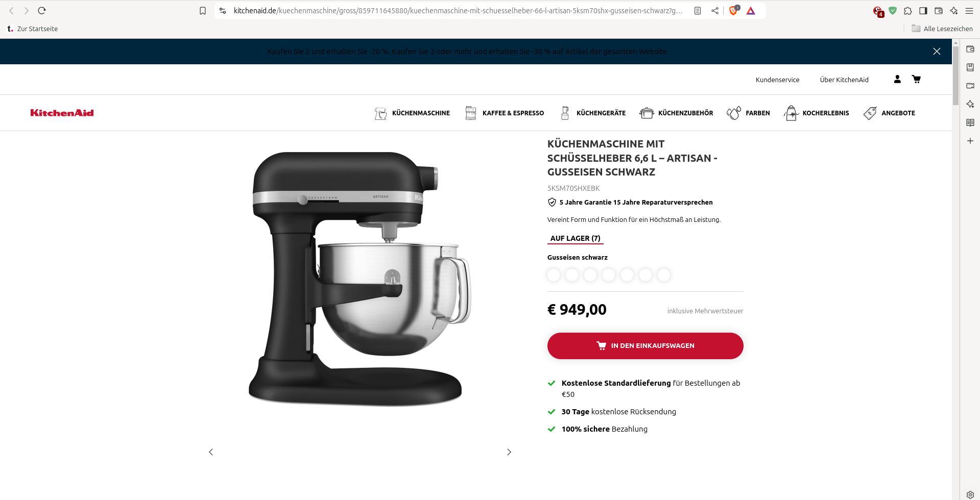Reload the page

pyautogui.click(x=42, y=10)
